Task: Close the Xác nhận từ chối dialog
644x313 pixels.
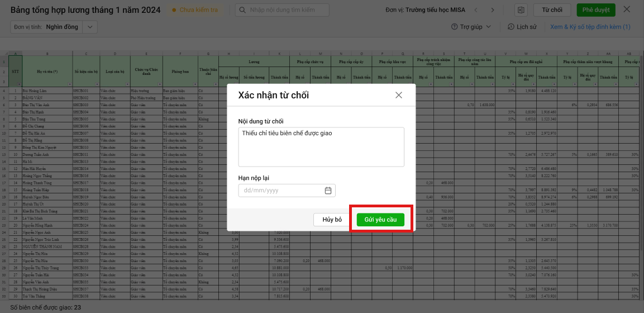Action: point(398,95)
